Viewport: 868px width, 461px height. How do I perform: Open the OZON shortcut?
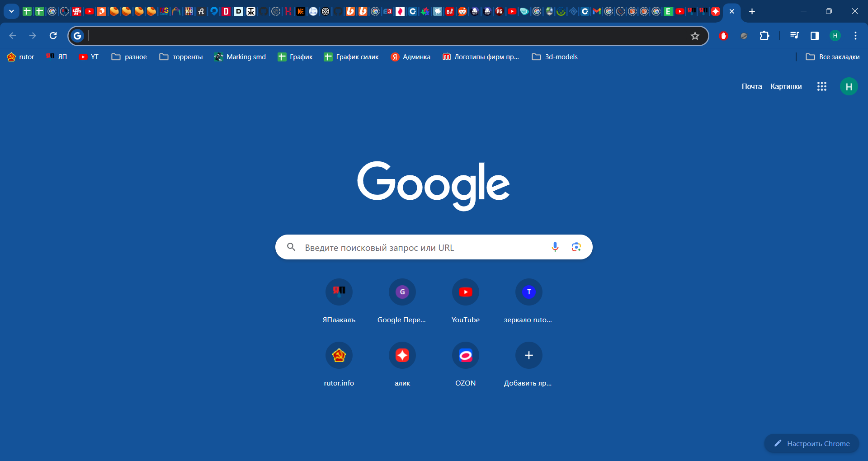click(x=466, y=365)
